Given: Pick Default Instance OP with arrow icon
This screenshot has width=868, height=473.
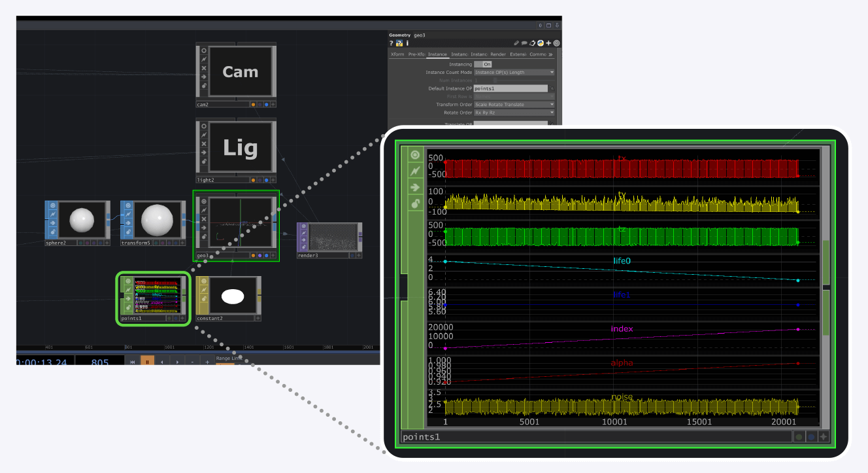Looking at the screenshot, I should [552, 88].
